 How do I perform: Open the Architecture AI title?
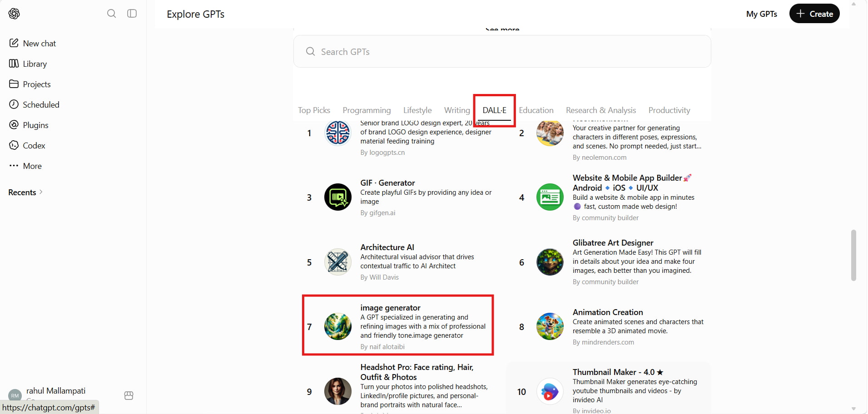pyautogui.click(x=387, y=247)
